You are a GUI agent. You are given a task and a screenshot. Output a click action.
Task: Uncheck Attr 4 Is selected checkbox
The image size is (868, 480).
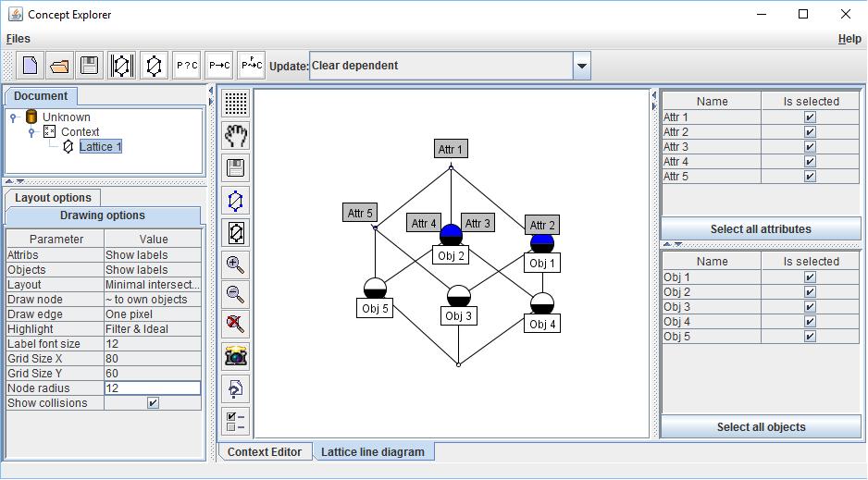(x=810, y=162)
